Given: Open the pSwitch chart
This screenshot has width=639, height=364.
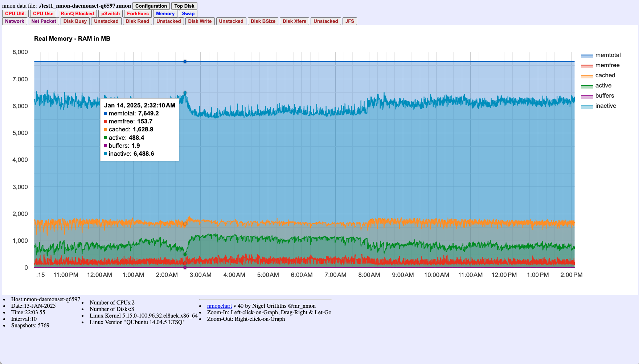Looking at the screenshot, I should click(110, 13).
